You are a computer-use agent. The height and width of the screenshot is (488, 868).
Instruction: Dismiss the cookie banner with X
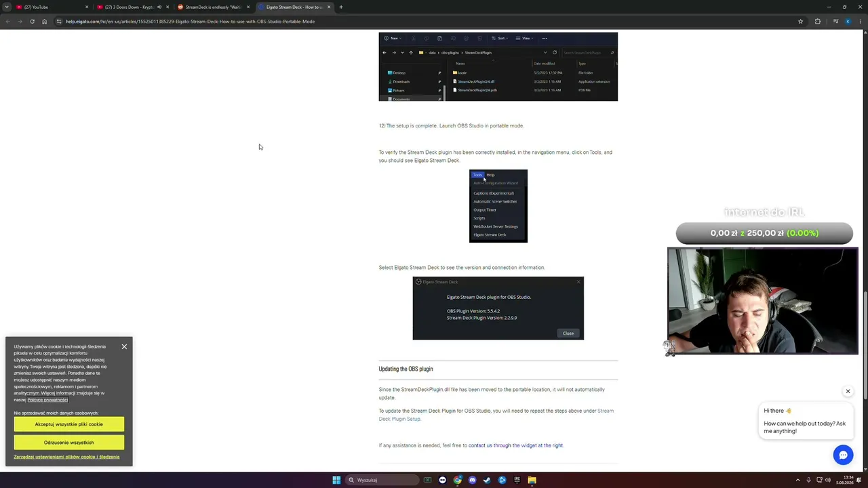(124, 346)
